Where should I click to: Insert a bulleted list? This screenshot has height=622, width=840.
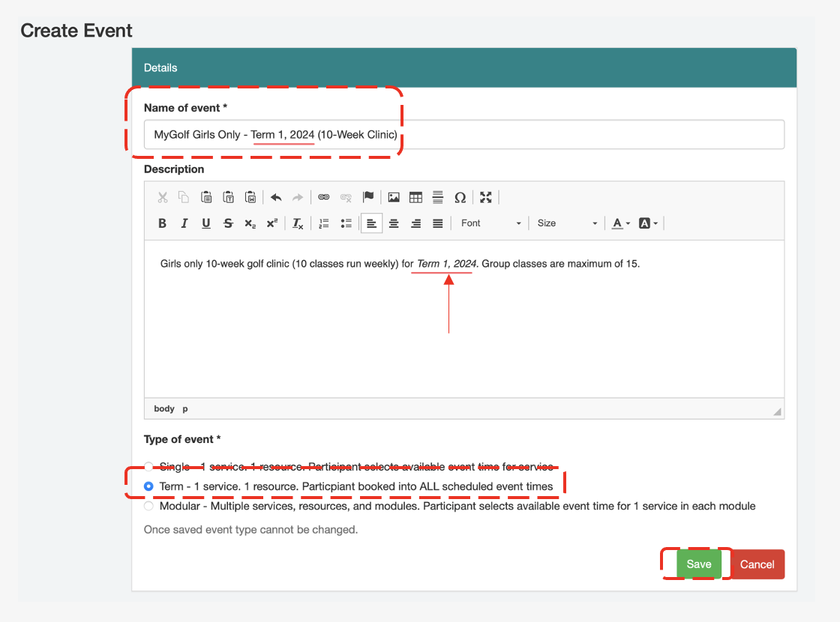pos(346,223)
